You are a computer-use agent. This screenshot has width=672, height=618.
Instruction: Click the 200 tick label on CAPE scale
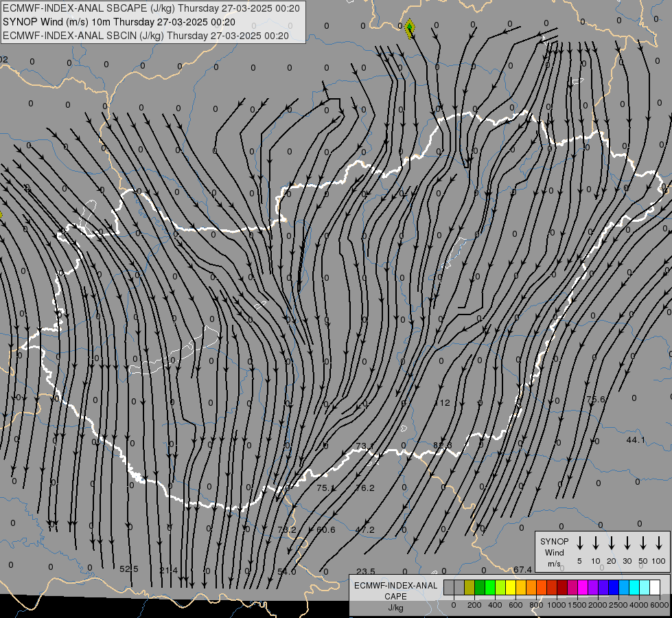(x=474, y=605)
